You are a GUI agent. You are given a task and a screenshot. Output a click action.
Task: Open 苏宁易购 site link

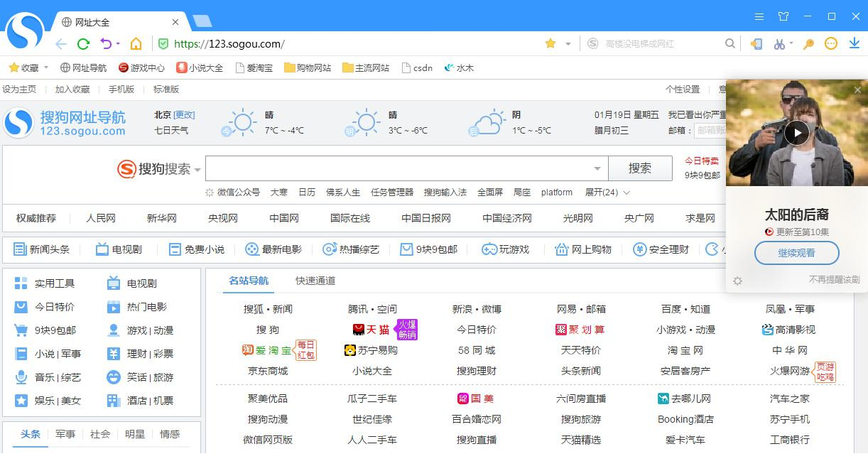pyautogui.click(x=371, y=350)
